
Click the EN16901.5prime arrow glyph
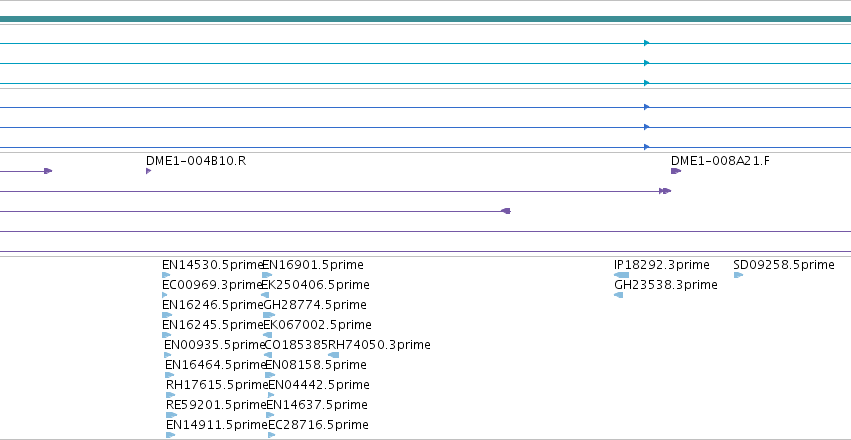(x=267, y=275)
